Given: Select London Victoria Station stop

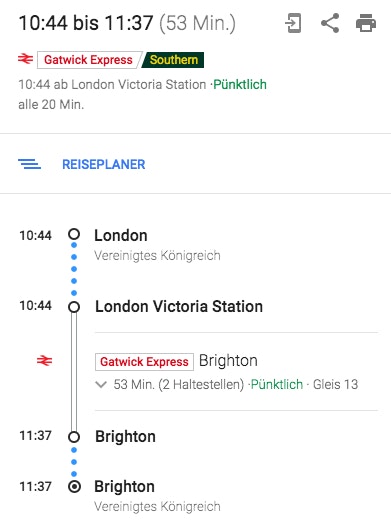Looking at the screenshot, I should coord(179,306).
